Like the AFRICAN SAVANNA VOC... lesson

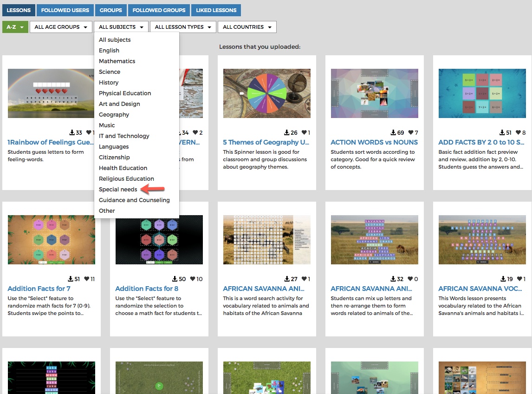tap(519, 279)
